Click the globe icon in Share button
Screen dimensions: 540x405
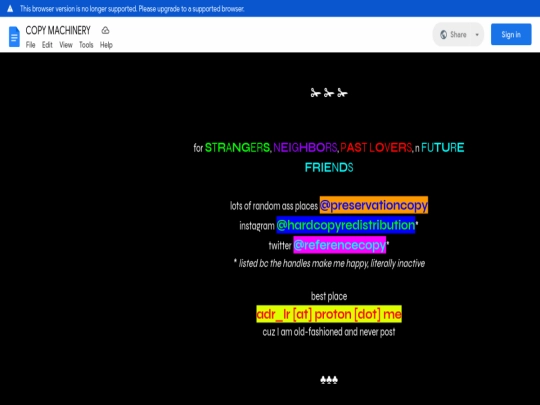[x=444, y=34]
